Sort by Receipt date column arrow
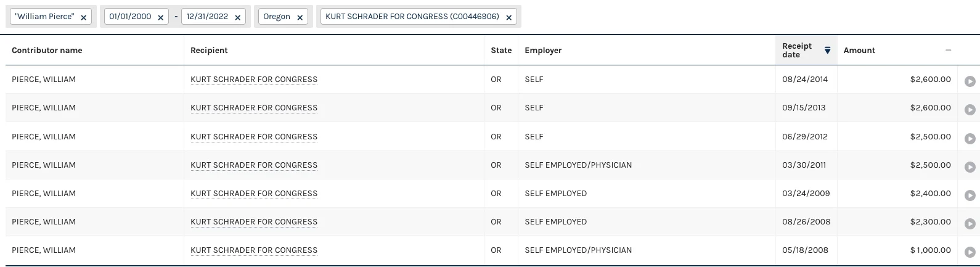 [x=827, y=51]
